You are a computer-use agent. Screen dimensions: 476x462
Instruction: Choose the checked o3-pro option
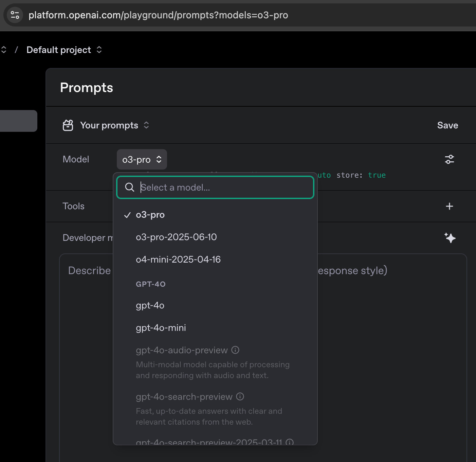coord(215,215)
